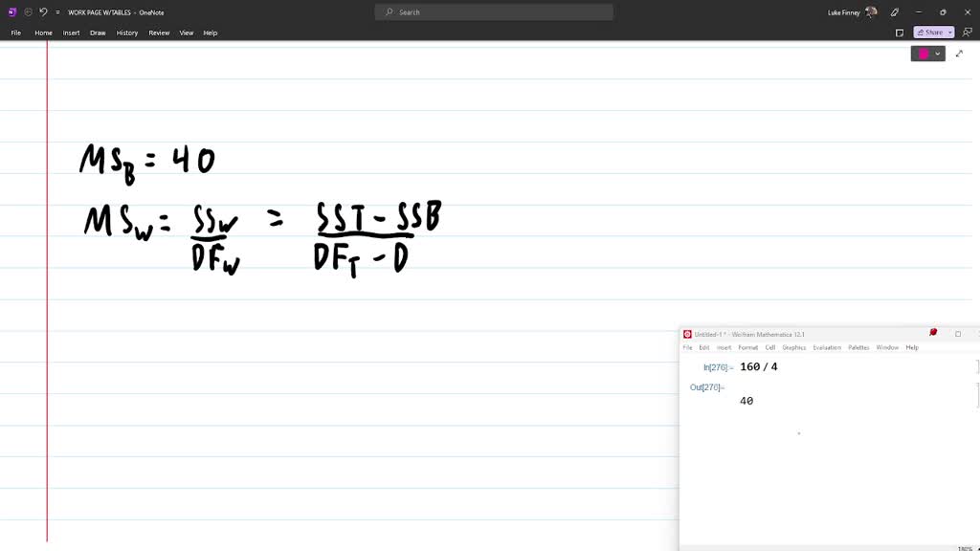
Task: Open side notes with the feed icon
Action: (900, 33)
